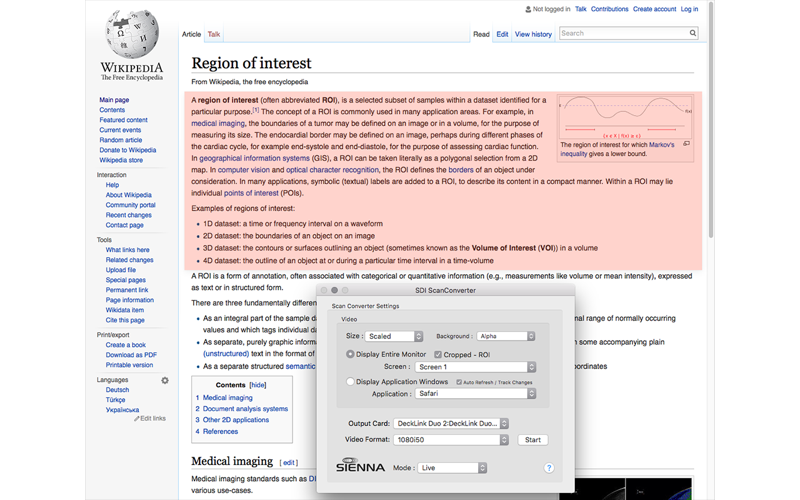Open the medical imaging link
Screen dimensions: 800x500
point(218,123)
